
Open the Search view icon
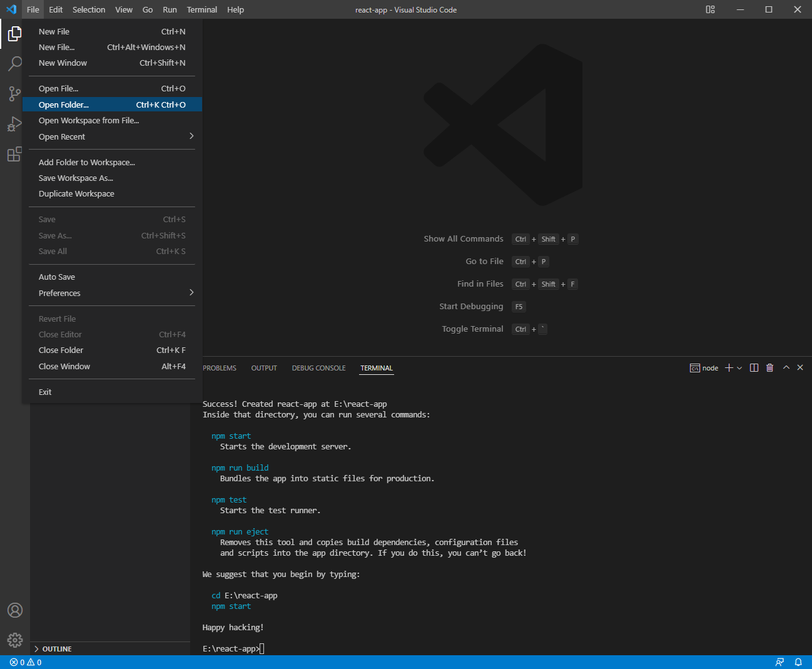pyautogui.click(x=14, y=64)
